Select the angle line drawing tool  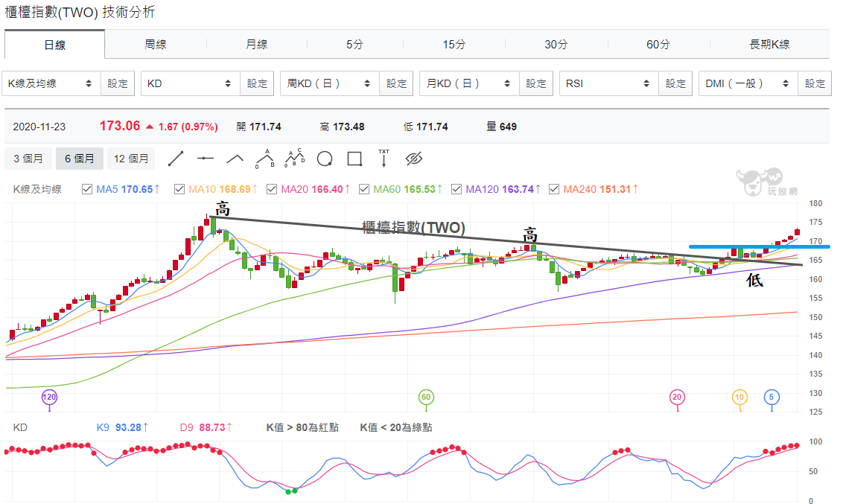(235, 159)
